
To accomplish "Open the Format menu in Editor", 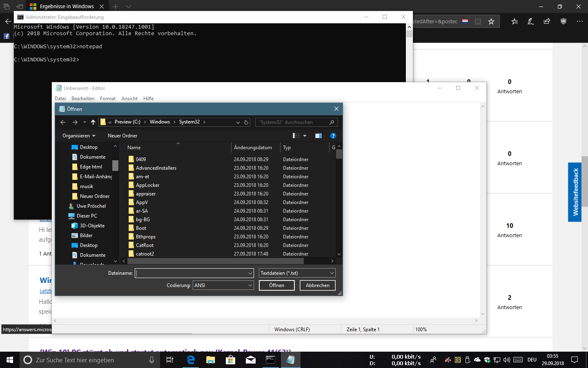I will 108,99.
